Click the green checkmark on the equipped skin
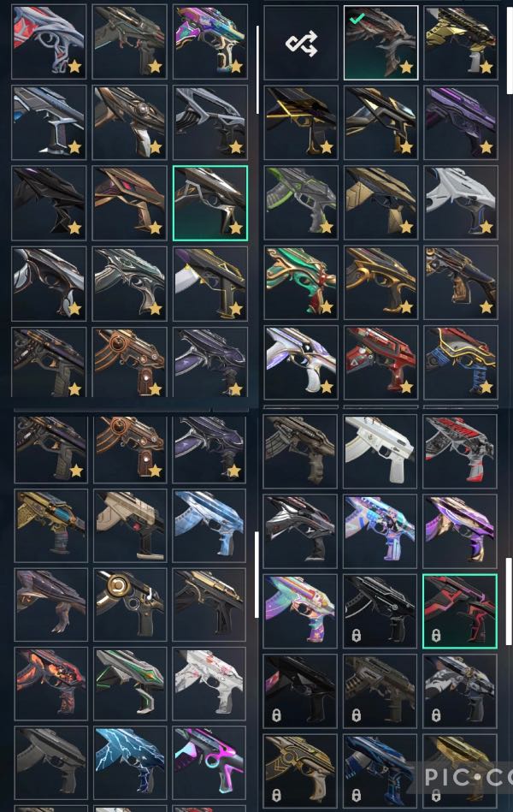 click(357, 19)
